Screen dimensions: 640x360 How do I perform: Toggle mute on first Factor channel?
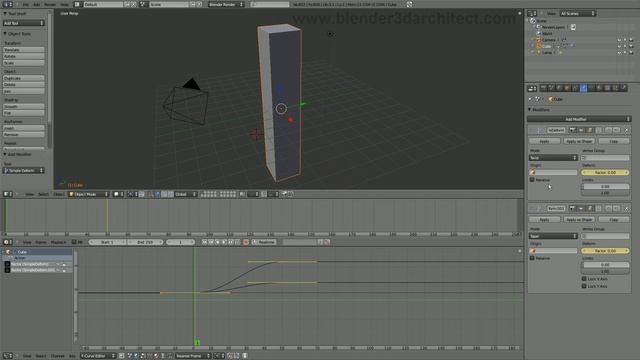(58, 264)
